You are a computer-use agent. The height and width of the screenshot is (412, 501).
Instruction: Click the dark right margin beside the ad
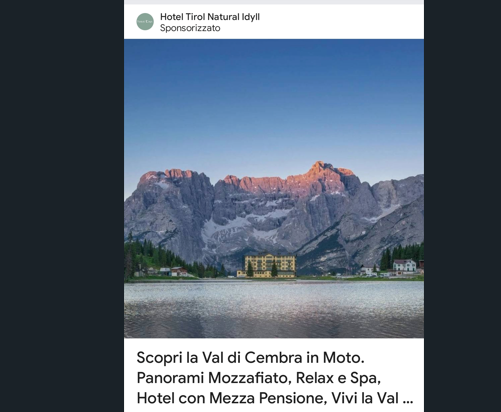463,206
